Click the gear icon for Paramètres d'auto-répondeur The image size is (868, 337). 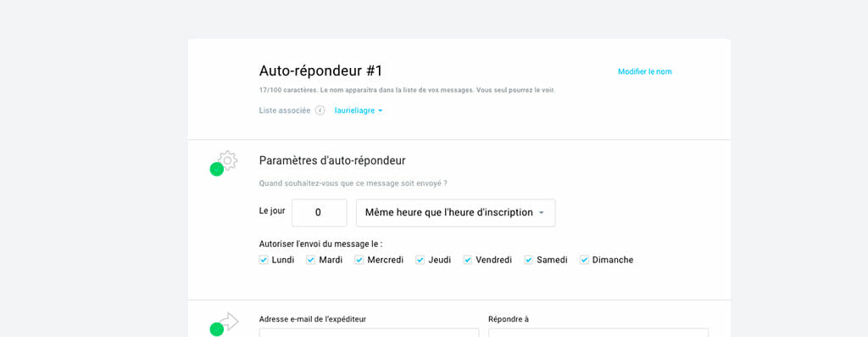[227, 160]
